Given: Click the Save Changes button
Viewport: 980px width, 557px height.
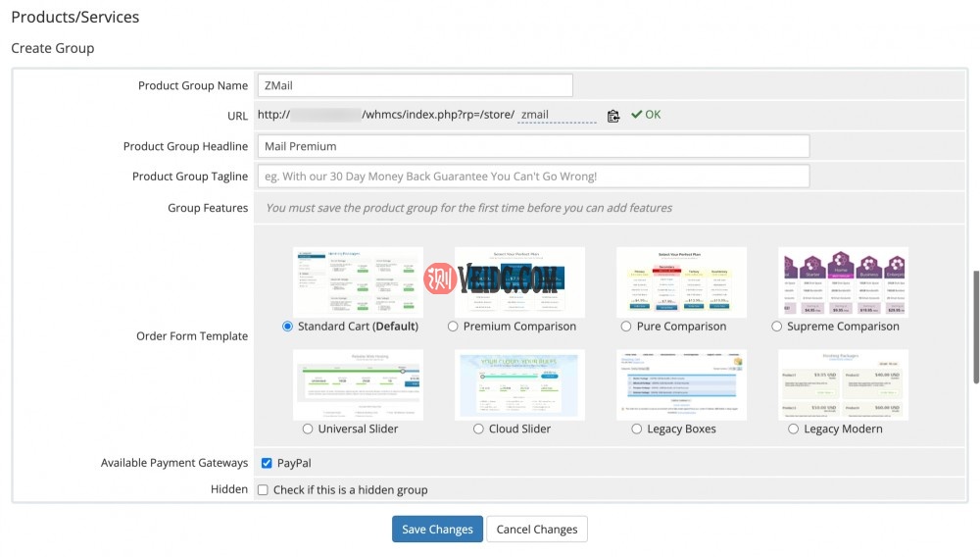Looking at the screenshot, I should tap(437, 530).
